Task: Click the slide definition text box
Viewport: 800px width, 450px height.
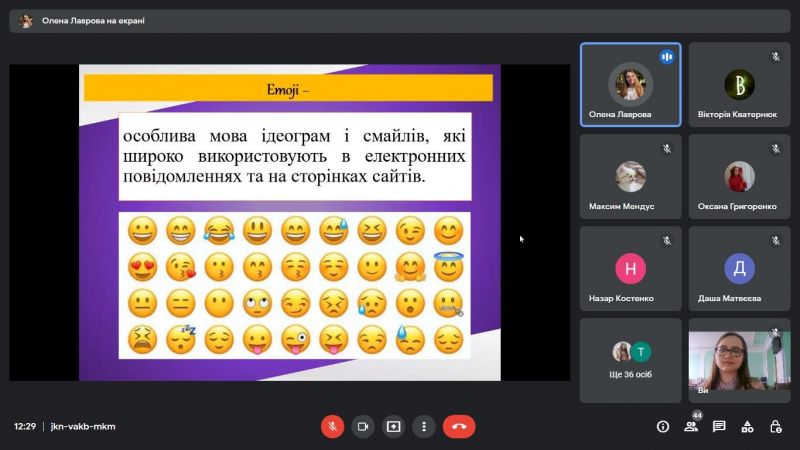Action: [295, 156]
